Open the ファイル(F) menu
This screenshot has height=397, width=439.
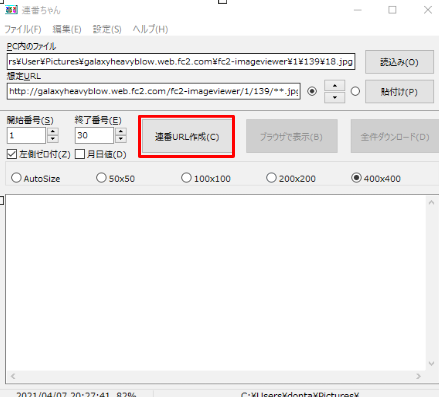pos(23,29)
